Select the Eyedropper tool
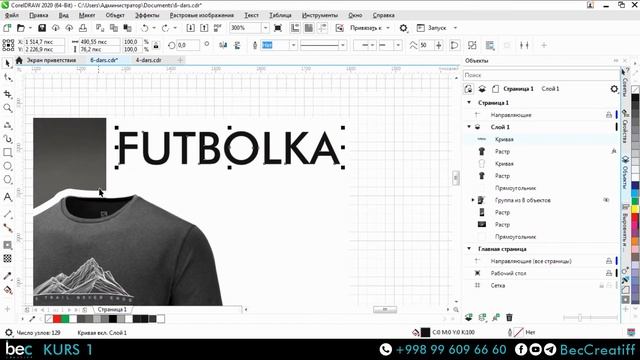 coord(7,276)
